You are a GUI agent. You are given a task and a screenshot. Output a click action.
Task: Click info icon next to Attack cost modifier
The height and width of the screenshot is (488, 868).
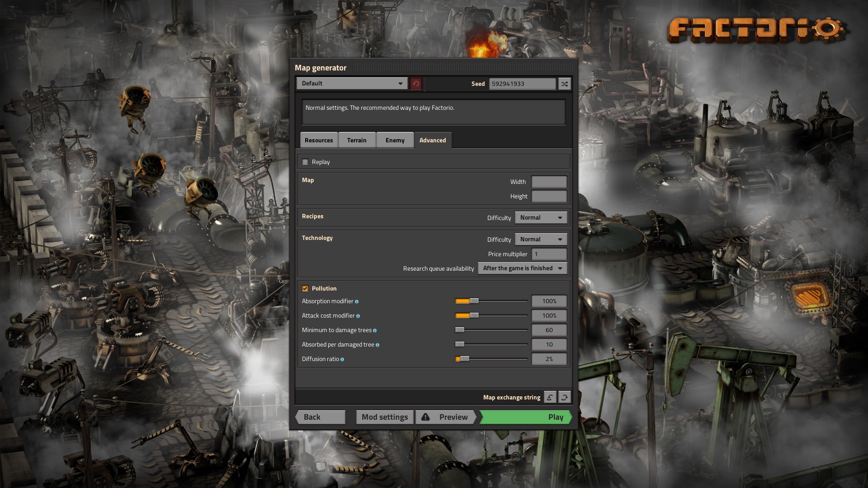358,316
